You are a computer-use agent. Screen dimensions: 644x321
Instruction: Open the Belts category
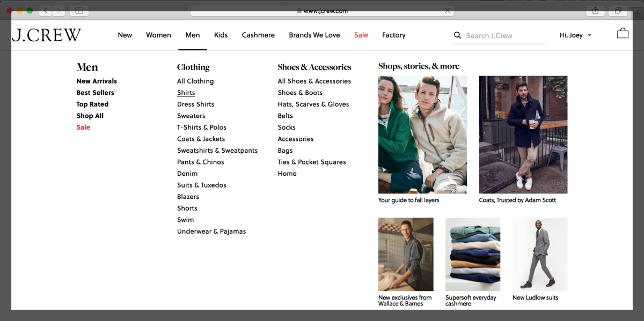click(286, 116)
